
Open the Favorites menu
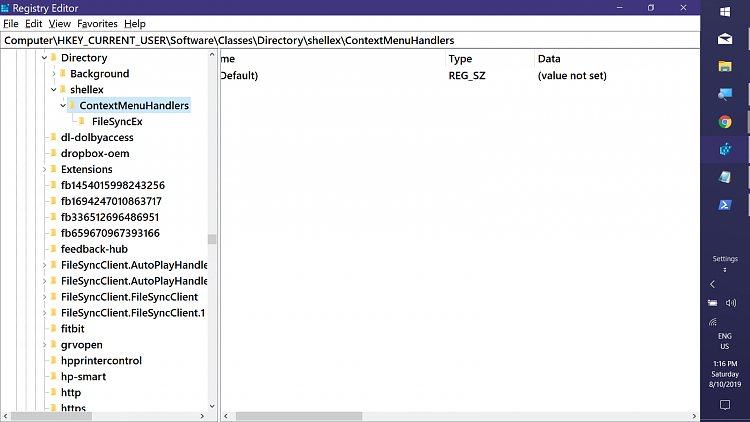pyautogui.click(x=97, y=23)
